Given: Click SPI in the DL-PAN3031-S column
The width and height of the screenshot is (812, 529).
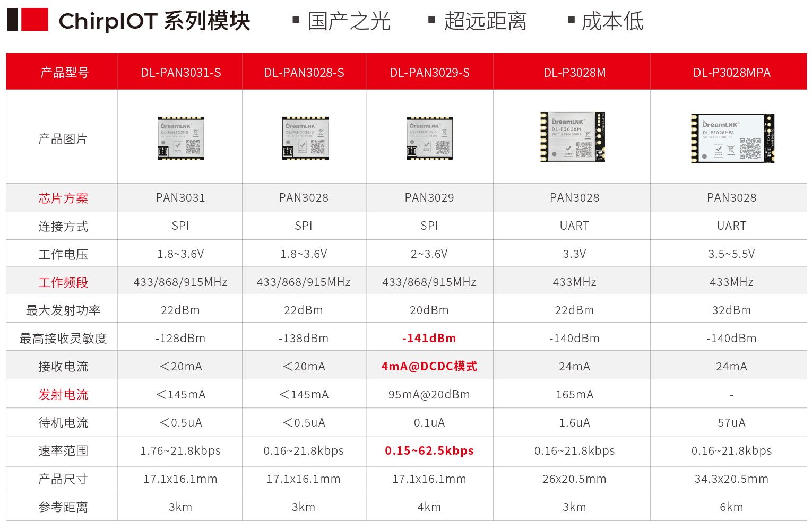Looking at the screenshot, I should coord(180,226).
